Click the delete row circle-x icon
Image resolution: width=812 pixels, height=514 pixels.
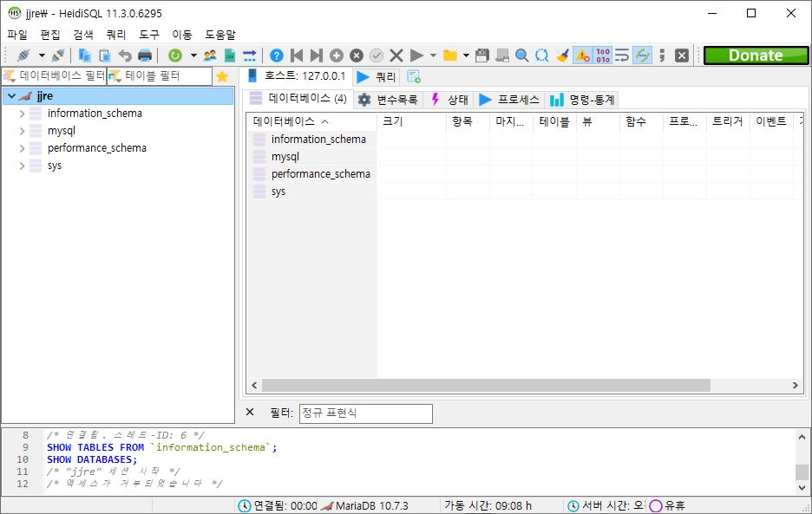(x=357, y=55)
